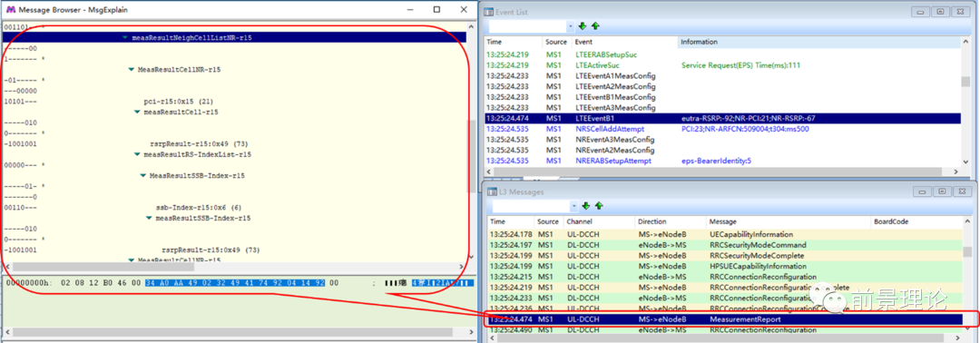Collapse the measResultSSB-Index-r15 sub-node

(150, 218)
